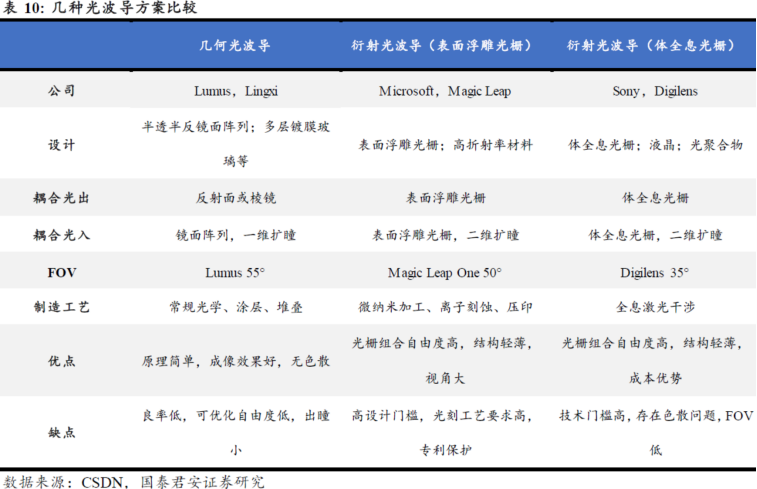Click the '制造工艺' row label

pos(61,307)
